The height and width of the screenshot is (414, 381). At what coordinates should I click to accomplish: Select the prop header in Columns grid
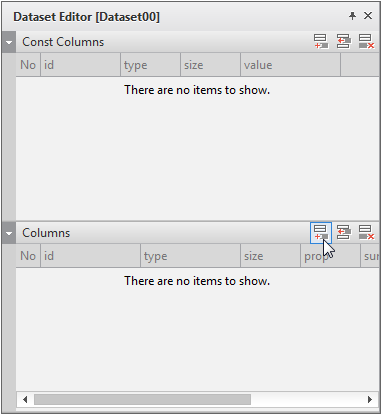[330, 256]
